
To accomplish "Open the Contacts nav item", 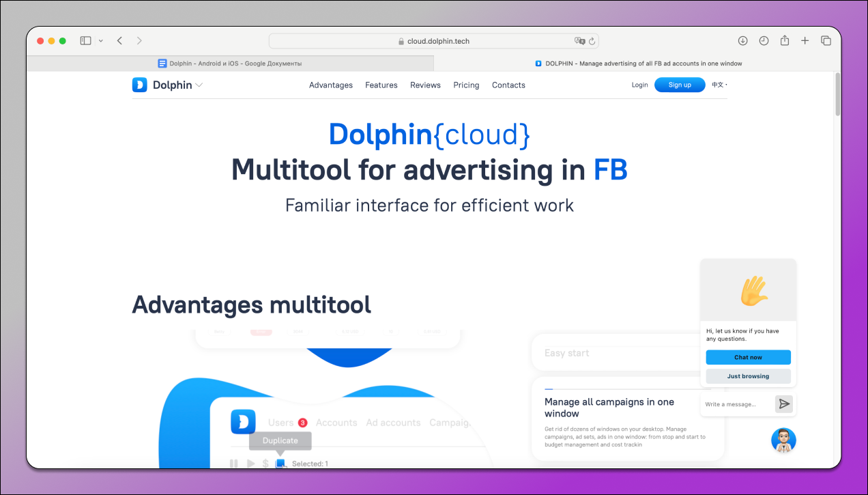I will click(x=508, y=85).
